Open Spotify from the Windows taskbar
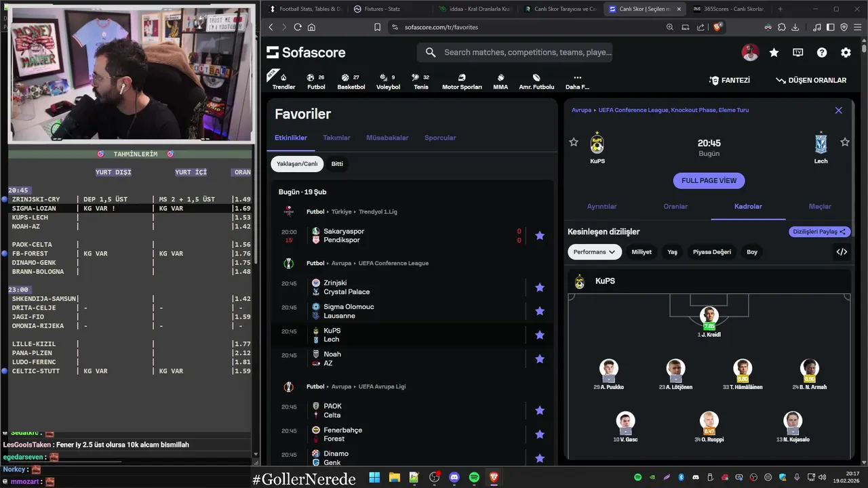Image resolution: width=868 pixels, height=488 pixels. coord(474,478)
